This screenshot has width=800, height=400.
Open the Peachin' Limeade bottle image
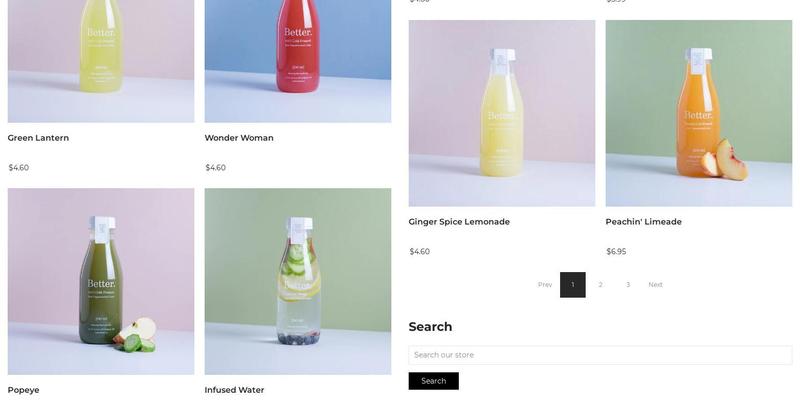pos(698,113)
